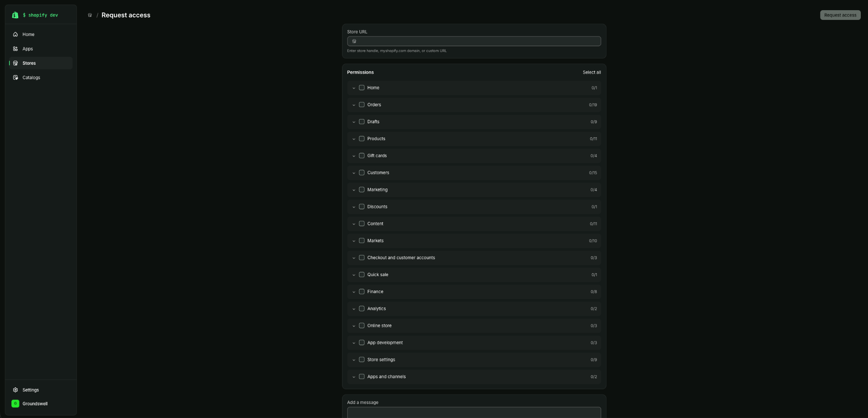Focus the Store URL input field
Screen dimensions: 868x418
(474, 41)
